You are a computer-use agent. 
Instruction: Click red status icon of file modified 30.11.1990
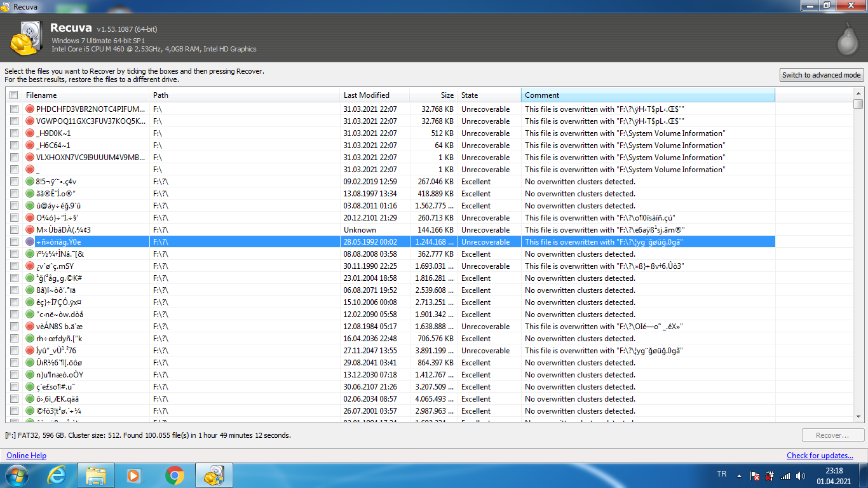(30, 266)
